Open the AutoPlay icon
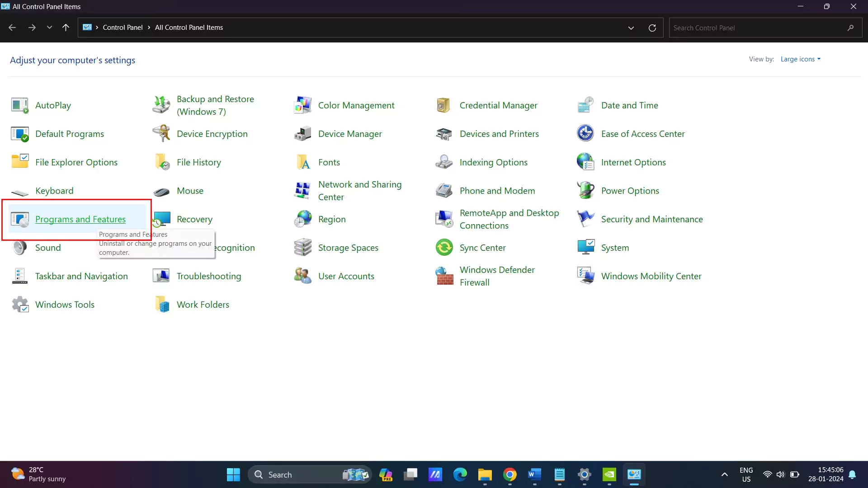The height and width of the screenshot is (488, 868). tap(19, 105)
